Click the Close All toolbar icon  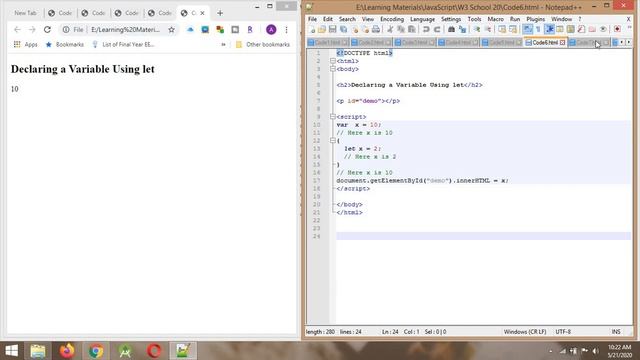click(365, 29)
